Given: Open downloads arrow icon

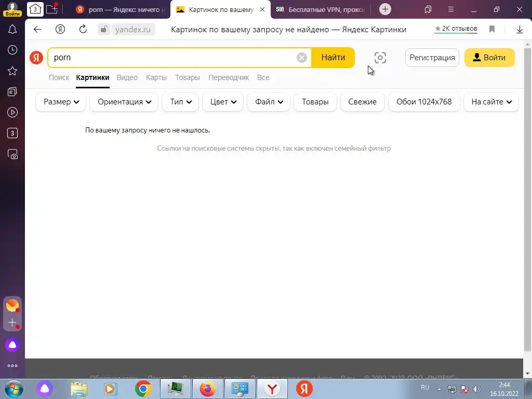Looking at the screenshot, I should tap(520, 30).
